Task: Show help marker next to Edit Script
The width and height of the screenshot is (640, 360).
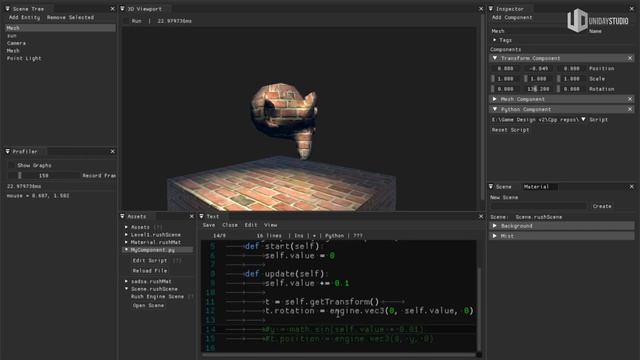Action: click(177, 260)
